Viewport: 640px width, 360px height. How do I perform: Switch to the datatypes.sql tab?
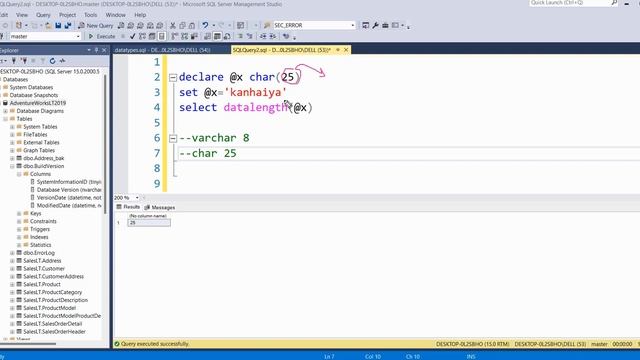[162, 50]
